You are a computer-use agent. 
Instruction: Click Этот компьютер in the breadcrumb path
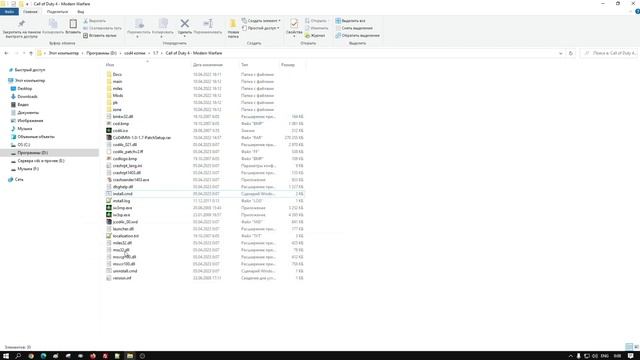click(x=64, y=53)
